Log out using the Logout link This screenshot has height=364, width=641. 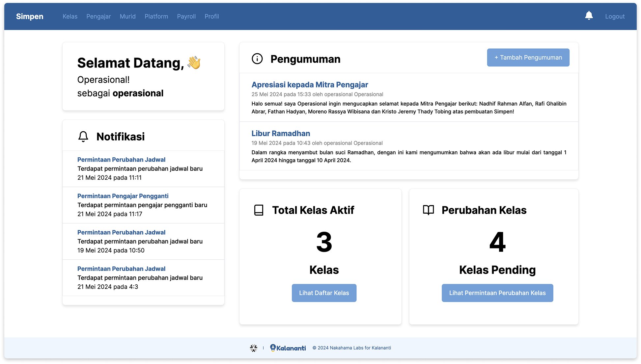[615, 16]
